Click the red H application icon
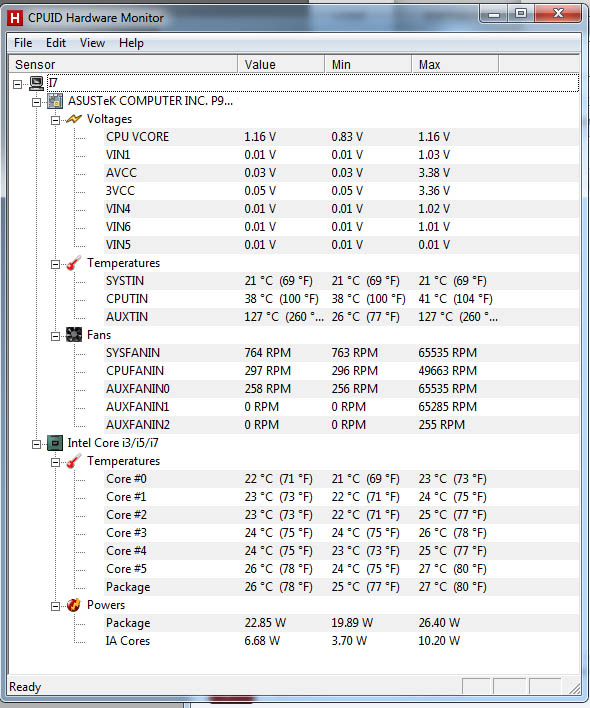This screenshot has width=590, height=708. click(x=15, y=18)
